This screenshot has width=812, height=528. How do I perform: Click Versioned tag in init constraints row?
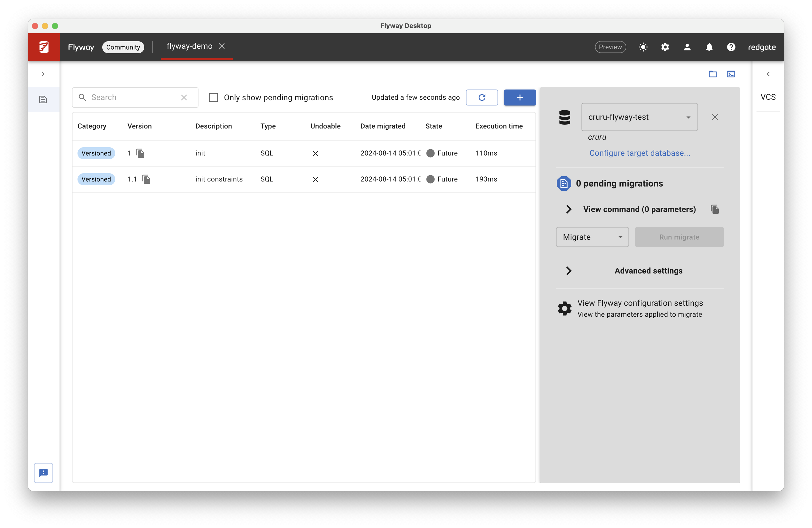click(96, 179)
